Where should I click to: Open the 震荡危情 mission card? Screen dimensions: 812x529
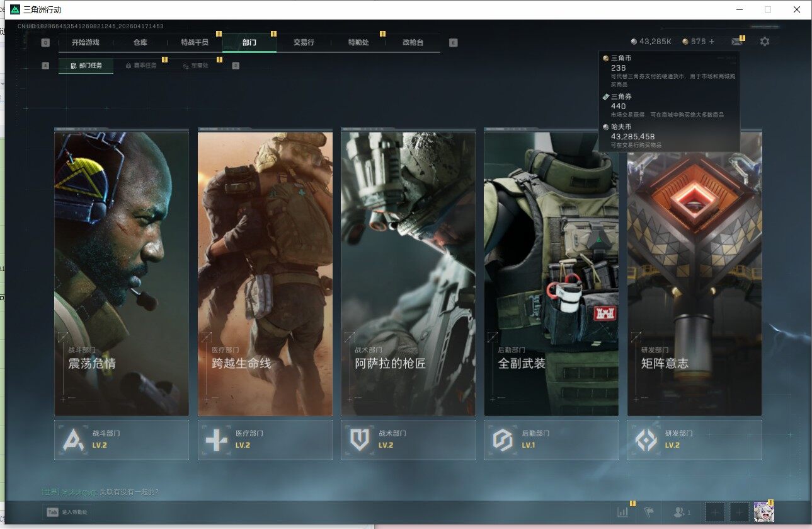click(122, 272)
